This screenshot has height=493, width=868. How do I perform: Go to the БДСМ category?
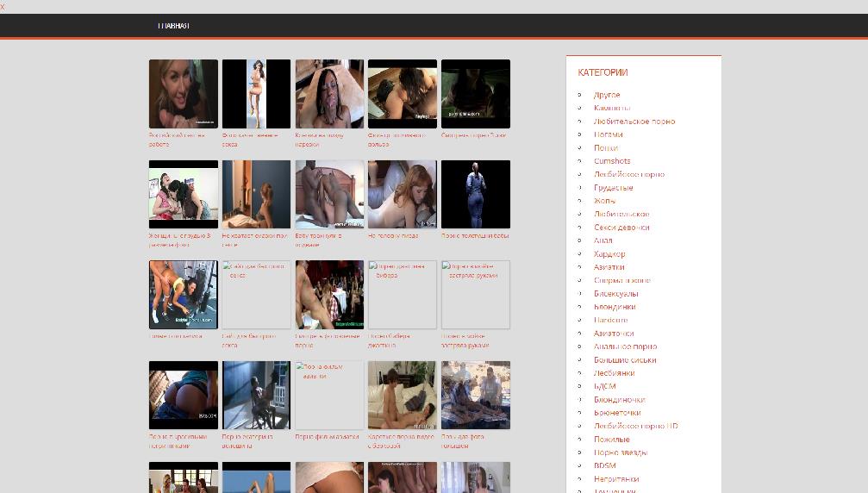(x=604, y=386)
